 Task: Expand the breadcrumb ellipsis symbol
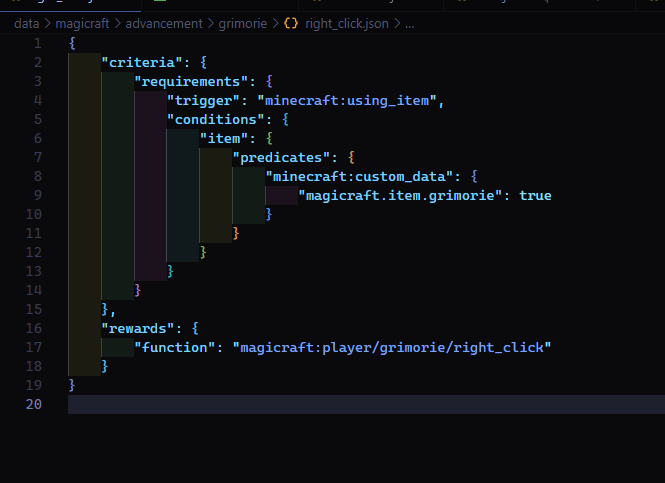pos(409,25)
